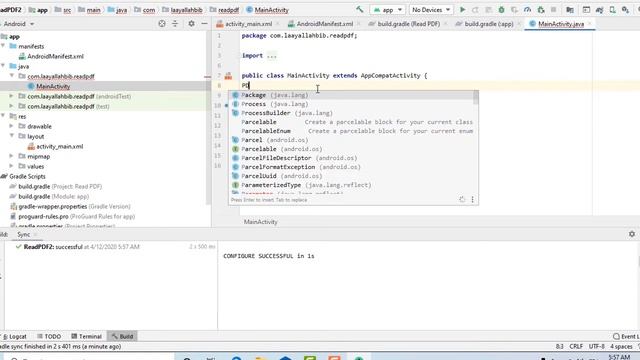Click the SDK Manager icon in toolbar
640x360 pixels.
tap(625, 10)
